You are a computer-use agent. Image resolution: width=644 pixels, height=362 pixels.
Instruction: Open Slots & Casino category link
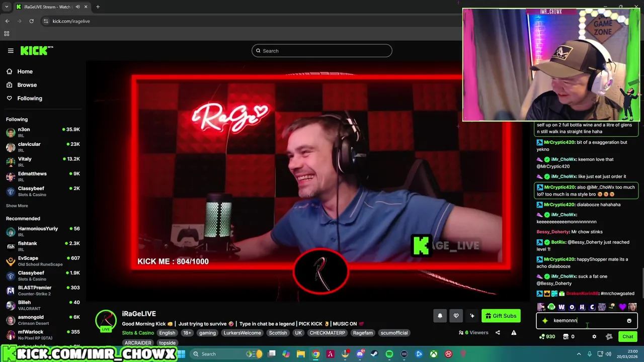click(138, 333)
